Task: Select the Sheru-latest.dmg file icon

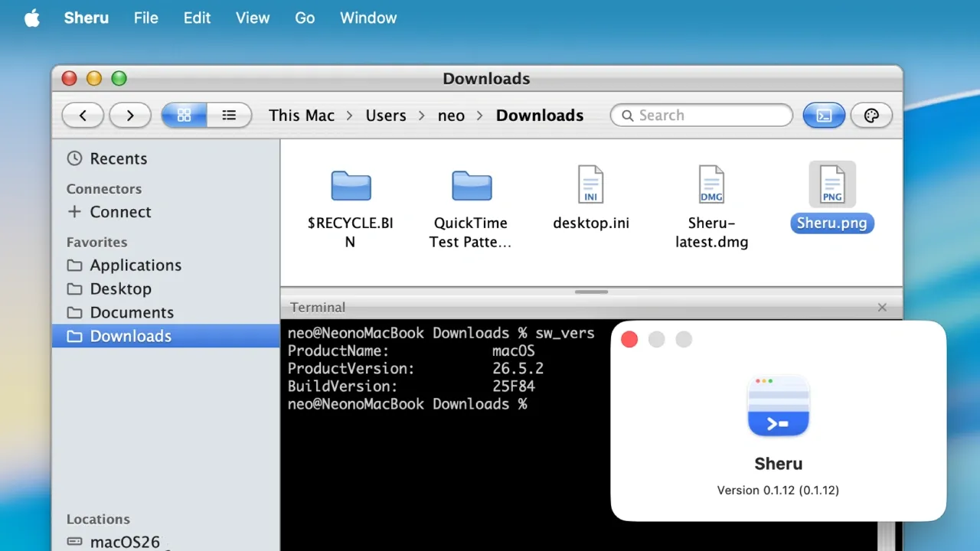Action: [711, 184]
